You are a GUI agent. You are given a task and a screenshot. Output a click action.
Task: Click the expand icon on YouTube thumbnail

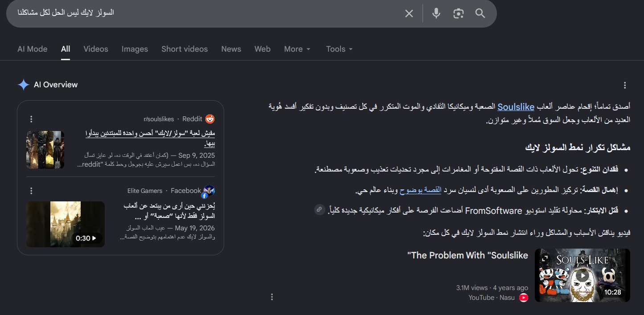coord(545,259)
